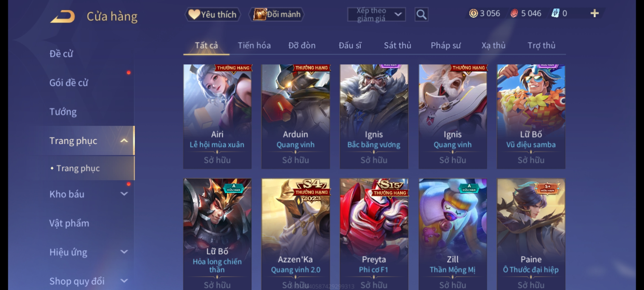Viewport: 644px width, 290px height.
Task: Select the Airi Lễ hội mùa xuân skin
Action: 217,117
